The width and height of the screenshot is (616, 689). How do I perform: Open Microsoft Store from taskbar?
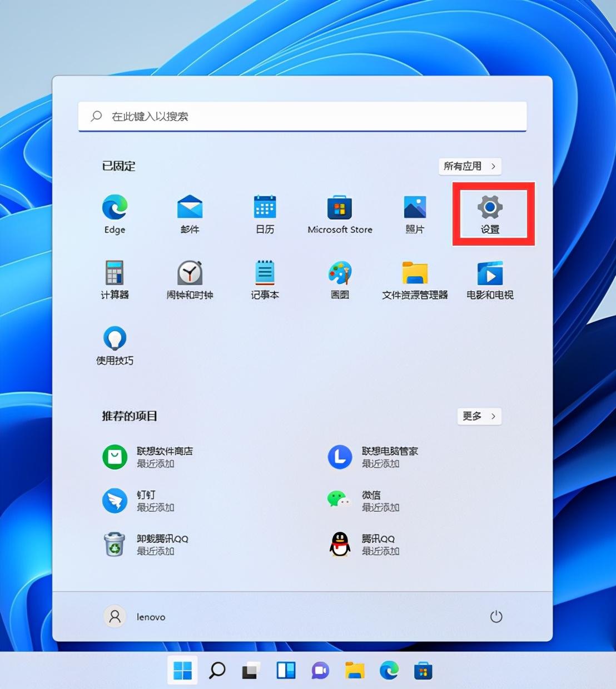[424, 671]
